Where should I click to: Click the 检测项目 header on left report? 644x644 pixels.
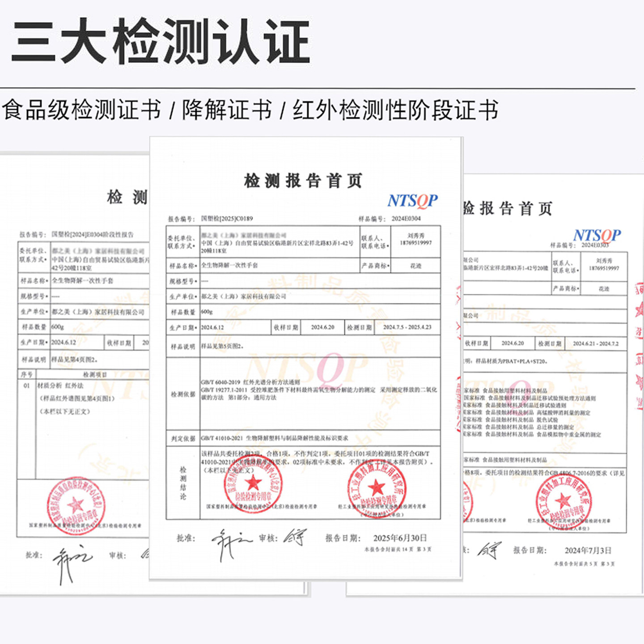click(x=95, y=374)
